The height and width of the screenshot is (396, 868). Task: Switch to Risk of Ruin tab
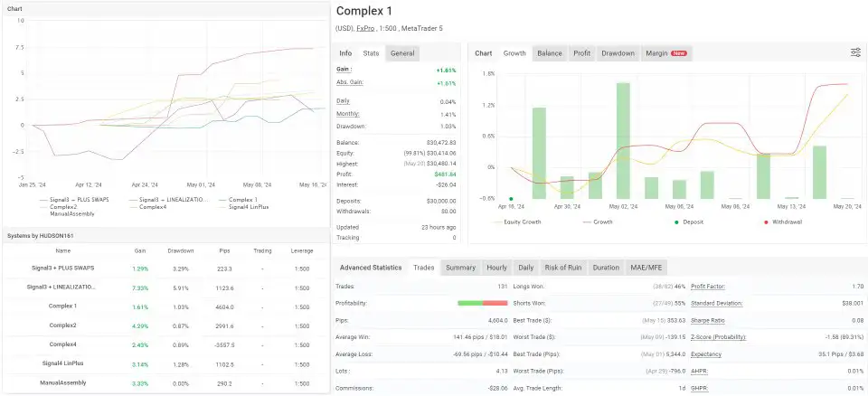click(565, 268)
